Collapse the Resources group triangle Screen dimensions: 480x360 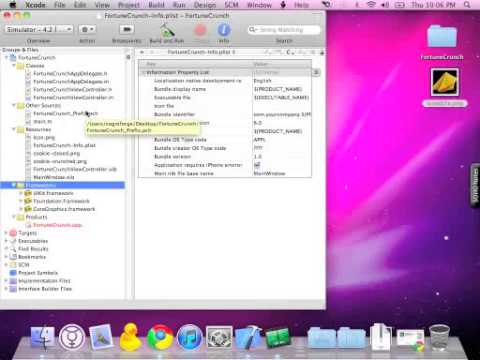pos(14,129)
